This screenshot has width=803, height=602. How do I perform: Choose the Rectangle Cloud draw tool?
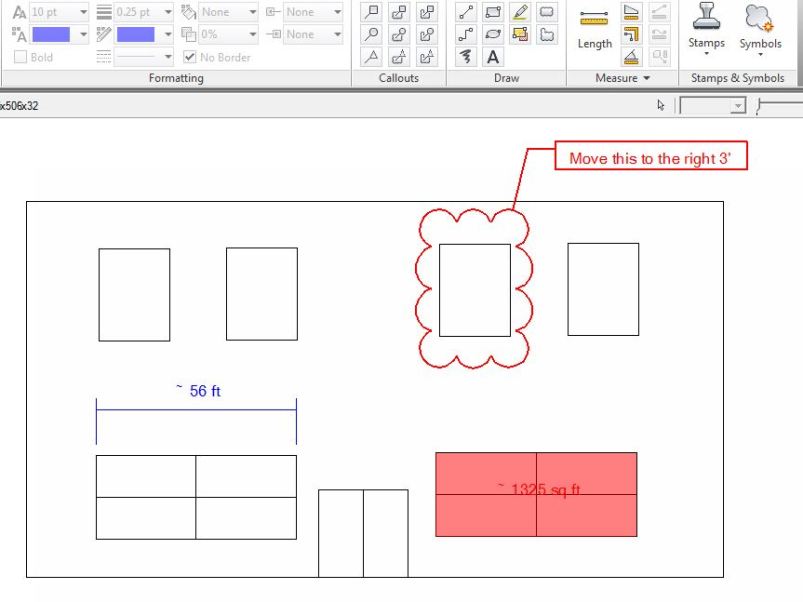tap(547, 12)
